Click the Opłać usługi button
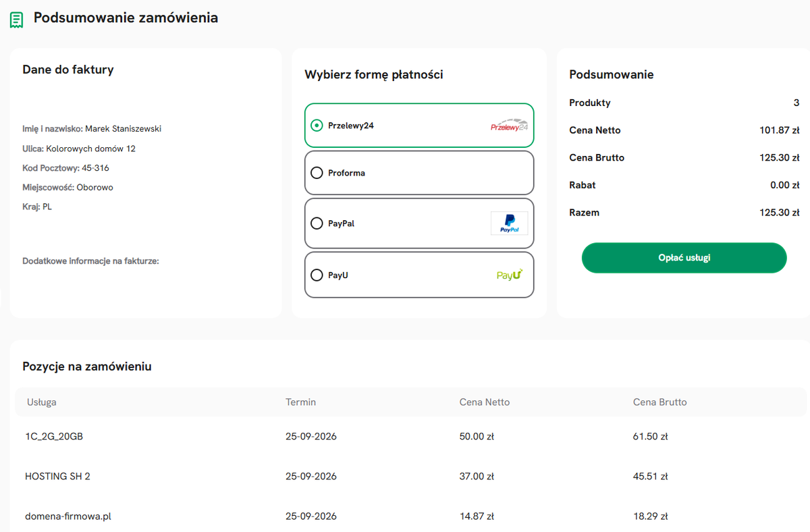 (x=684, y=258)
